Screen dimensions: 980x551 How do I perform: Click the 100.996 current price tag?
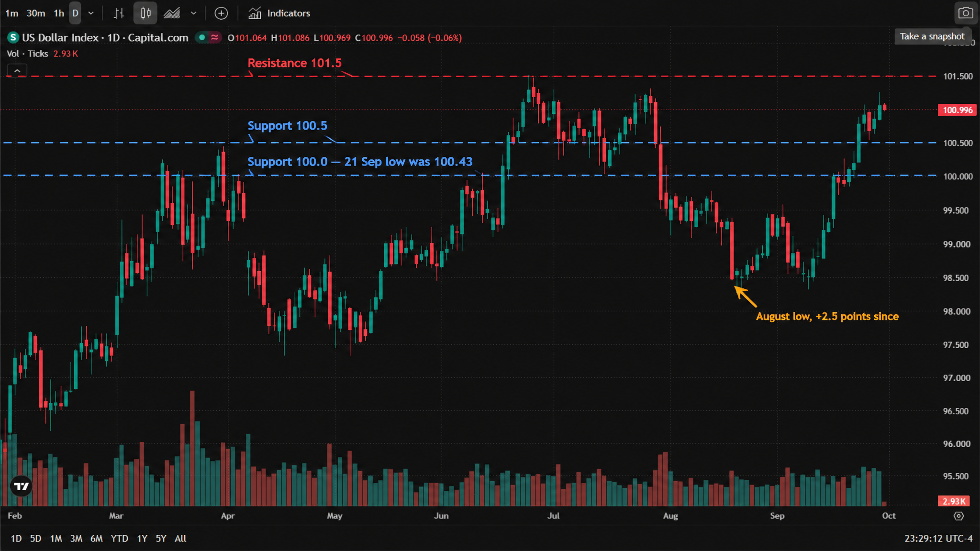click(958, 110)
